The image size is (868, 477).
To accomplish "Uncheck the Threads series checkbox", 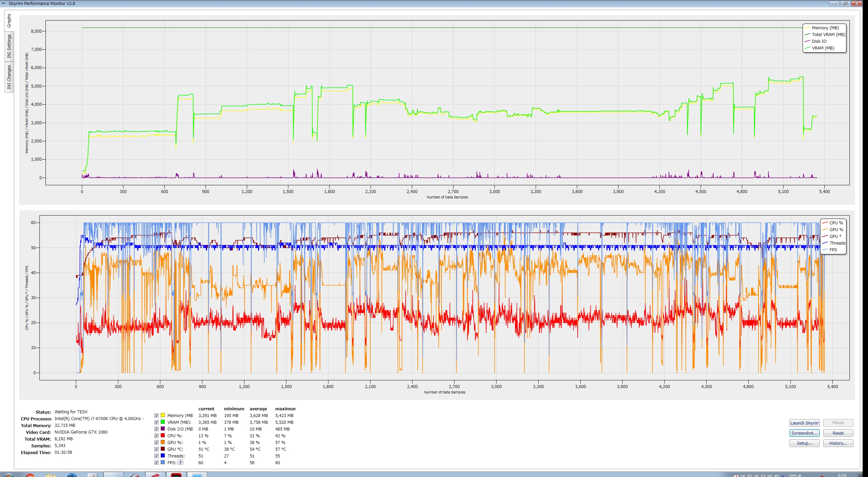I will point(156,456).
